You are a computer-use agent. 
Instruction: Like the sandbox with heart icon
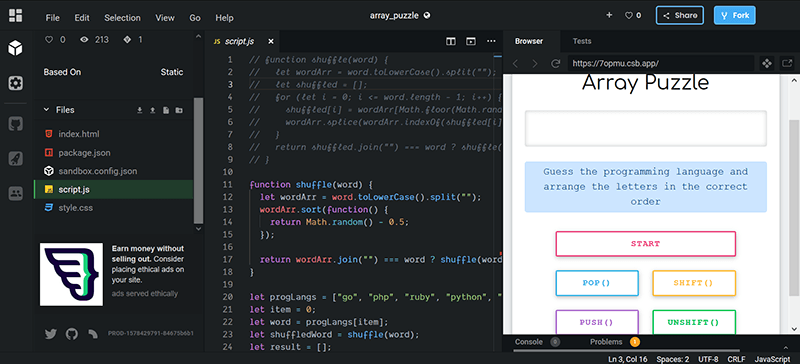(629, 16)
